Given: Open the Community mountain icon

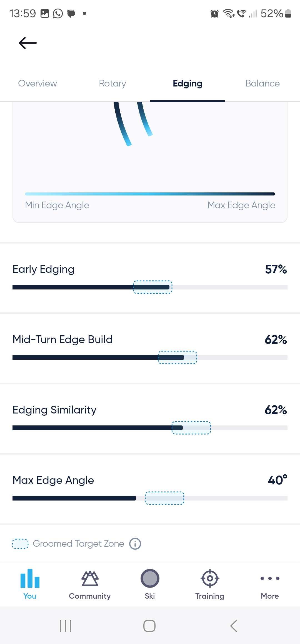Looking at the screenshot, I should tap(90, 578).
